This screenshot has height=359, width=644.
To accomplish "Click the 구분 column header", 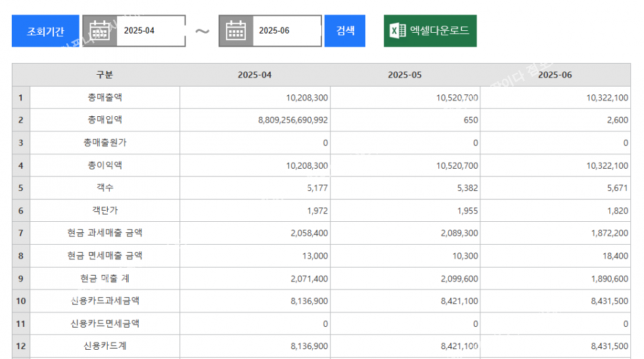I will click(104, 75).
